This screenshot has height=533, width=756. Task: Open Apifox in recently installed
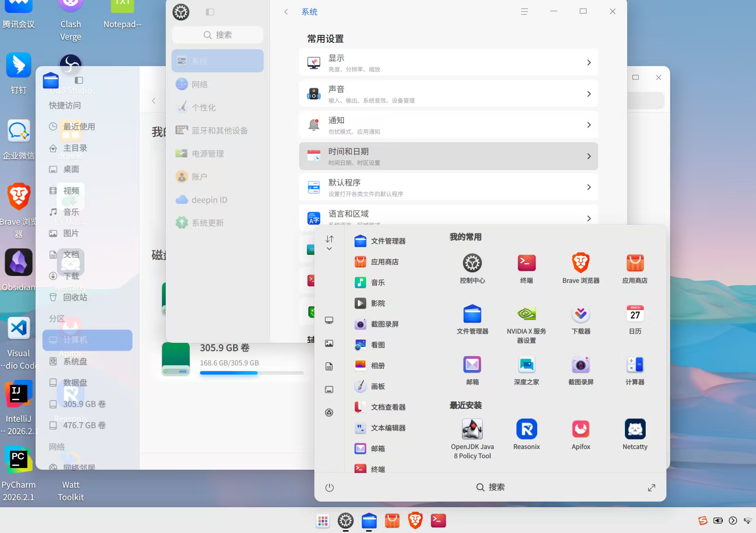581,434
